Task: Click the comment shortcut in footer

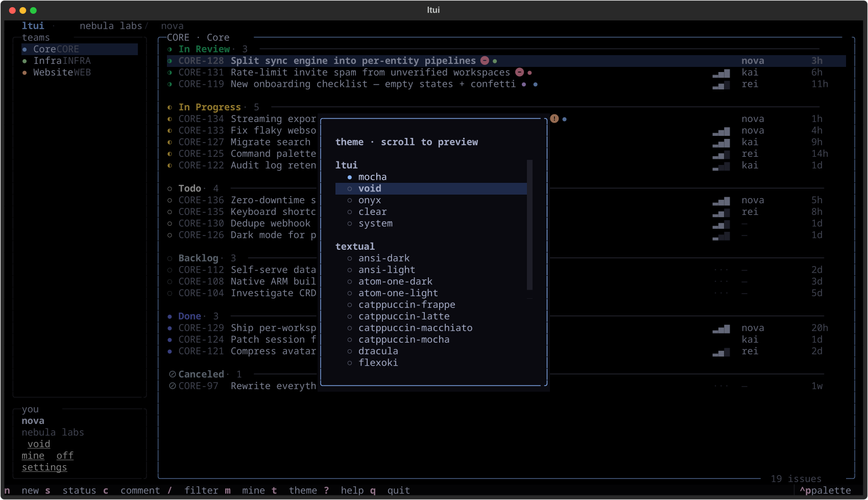Action: pyautogui.click(x=131, y=491)
